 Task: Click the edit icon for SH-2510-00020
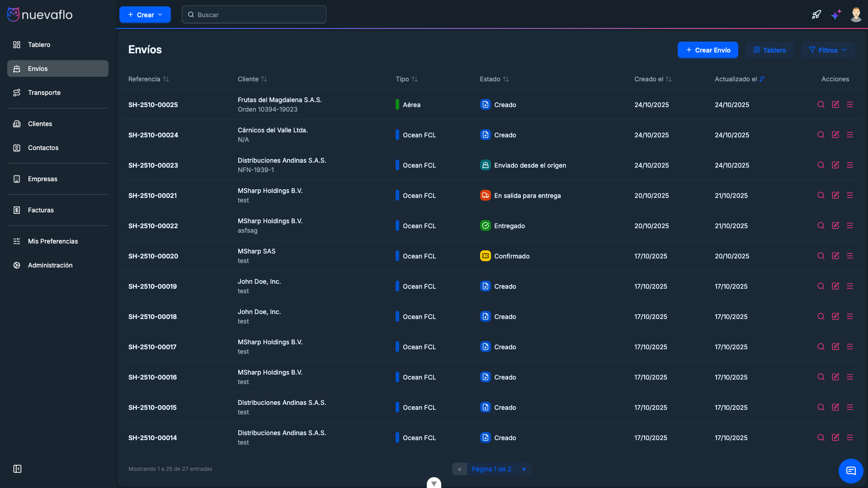tap(835, 256)
